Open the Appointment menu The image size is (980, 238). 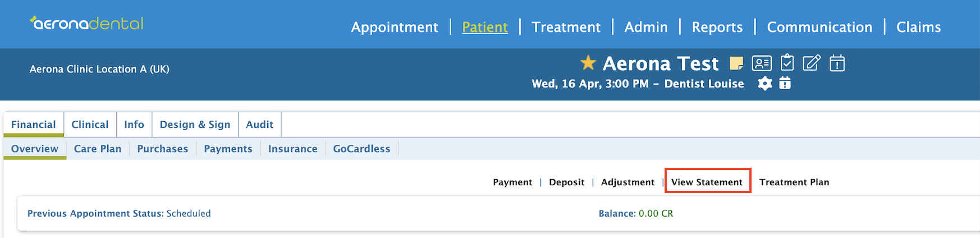(395, 27)
